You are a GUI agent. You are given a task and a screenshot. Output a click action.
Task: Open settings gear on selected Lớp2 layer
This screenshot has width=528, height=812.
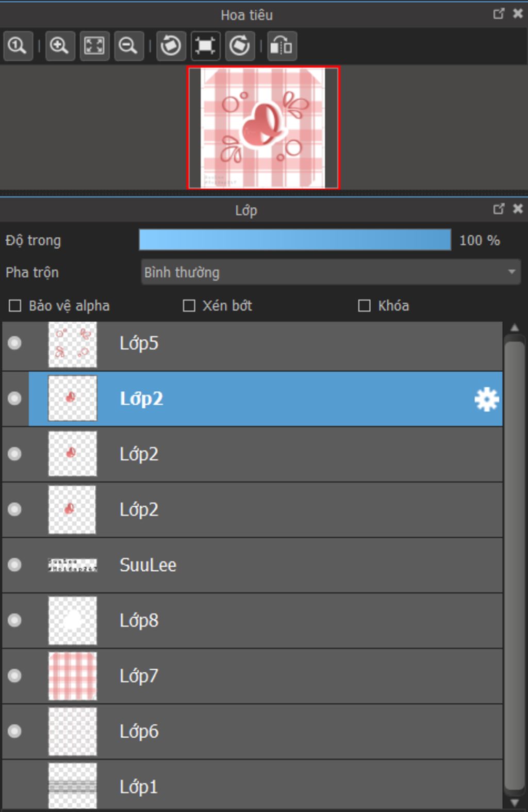[x=487, y=399]
